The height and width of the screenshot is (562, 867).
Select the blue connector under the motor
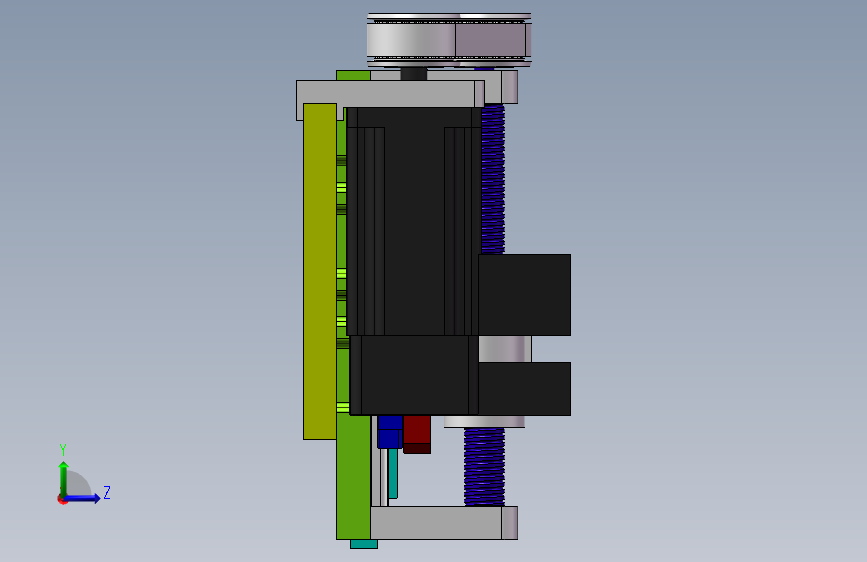coord(390,431)
